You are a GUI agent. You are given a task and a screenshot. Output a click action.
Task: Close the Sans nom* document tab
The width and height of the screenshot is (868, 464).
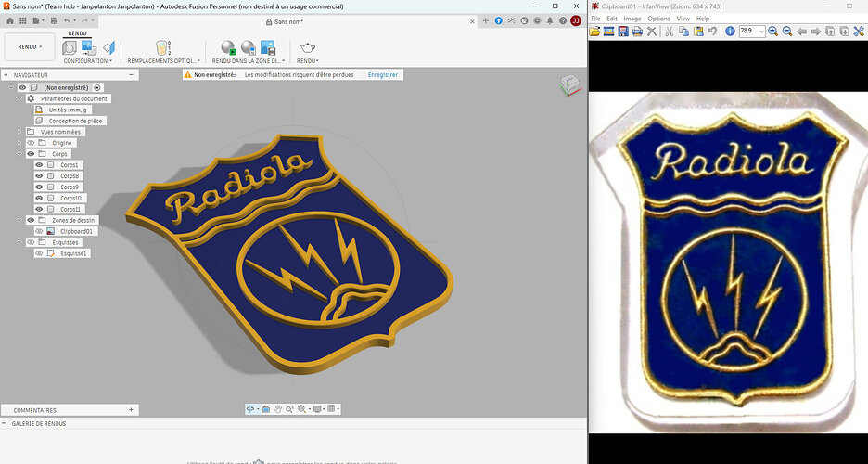coord(472,21)
